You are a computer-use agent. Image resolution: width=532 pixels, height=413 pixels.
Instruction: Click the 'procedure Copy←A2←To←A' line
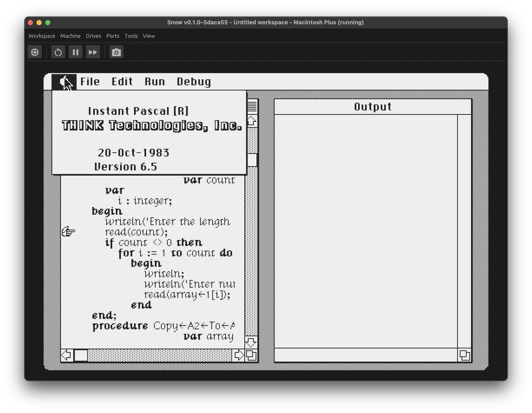coord(164,326)
